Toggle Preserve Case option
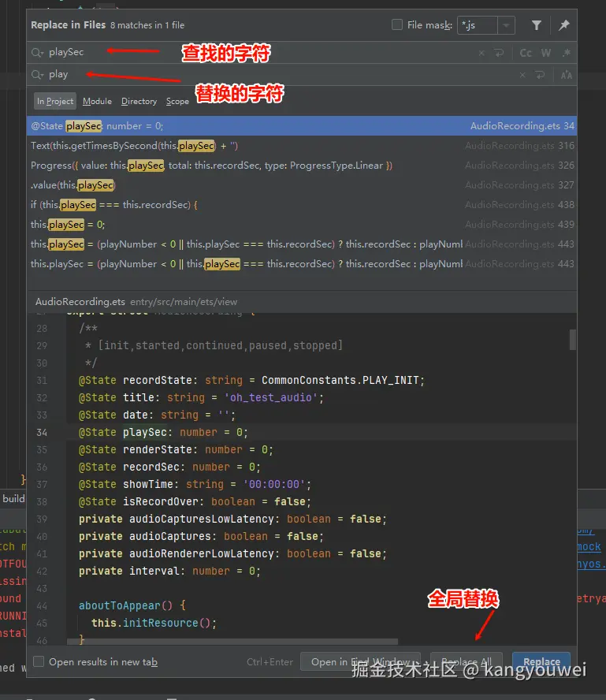 567,75
